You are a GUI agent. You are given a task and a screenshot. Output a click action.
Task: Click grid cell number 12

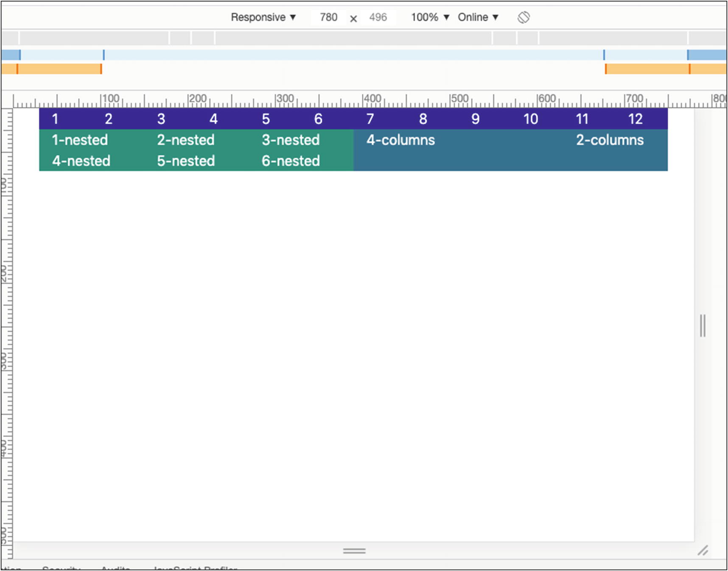point(635,119)
